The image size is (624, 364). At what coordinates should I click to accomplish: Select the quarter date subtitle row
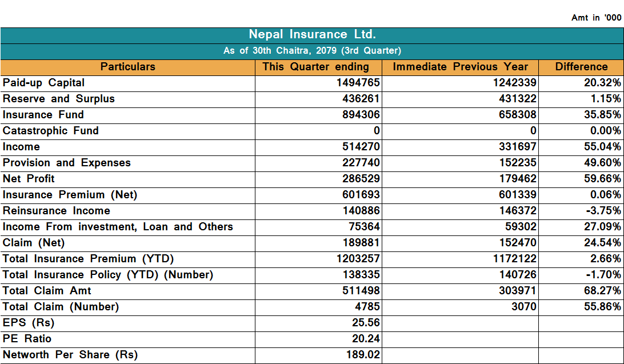coord(312,51)
